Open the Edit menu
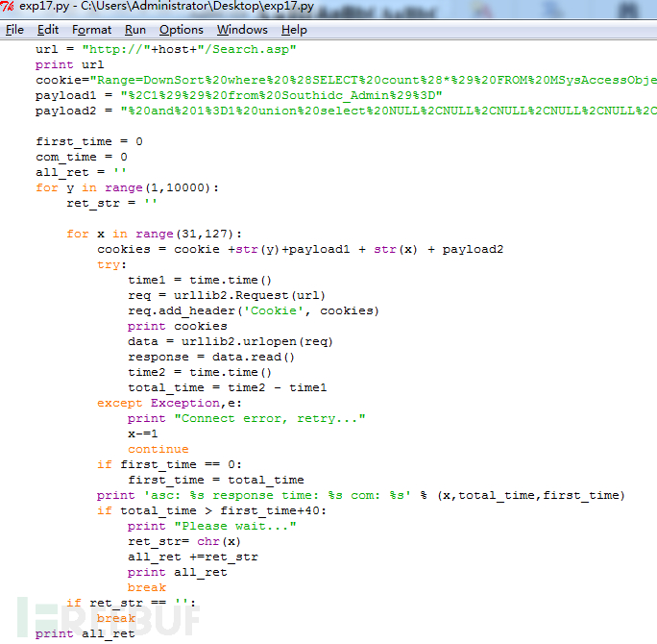 click(48, 30)
